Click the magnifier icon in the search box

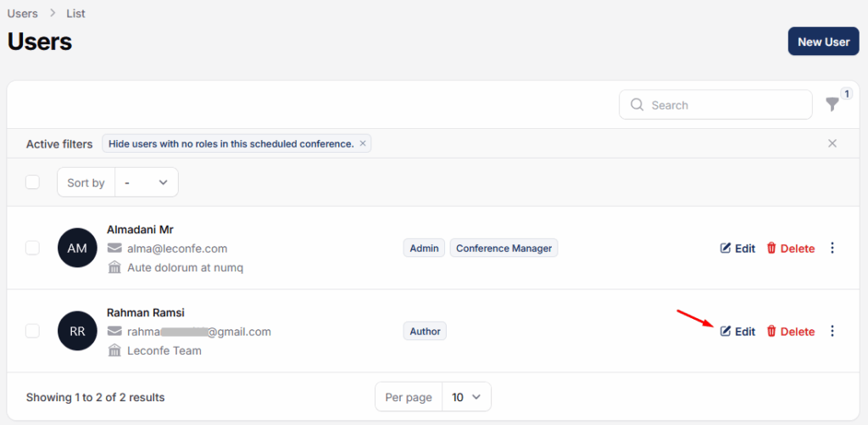pos(637,105)
